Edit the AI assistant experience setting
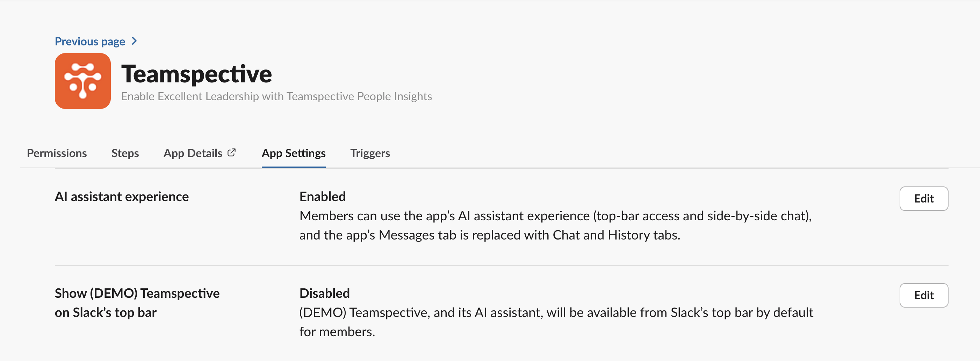The height and width of the screenshot is (361, 980). pos(924,198)
